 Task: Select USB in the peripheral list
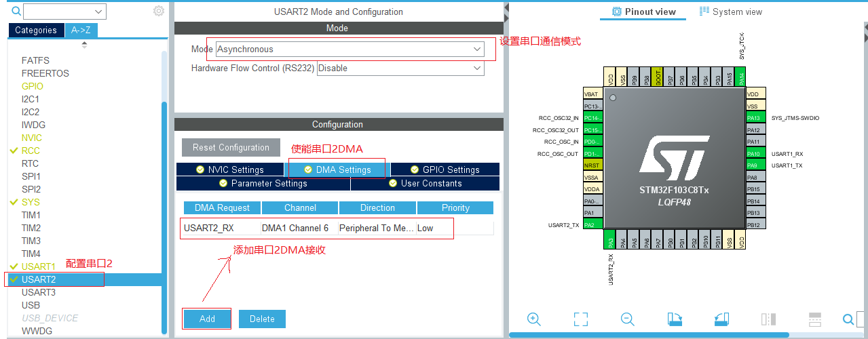[31, 305]
